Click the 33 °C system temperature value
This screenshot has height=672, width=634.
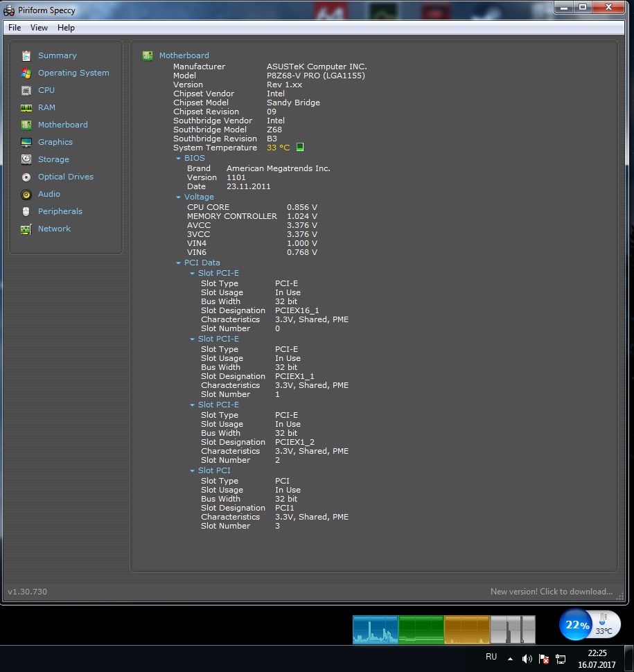point(279,148)
